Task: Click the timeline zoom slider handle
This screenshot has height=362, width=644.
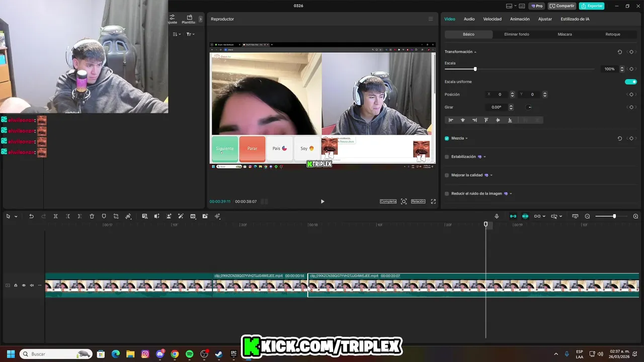Action: click(x=614, y=216)
